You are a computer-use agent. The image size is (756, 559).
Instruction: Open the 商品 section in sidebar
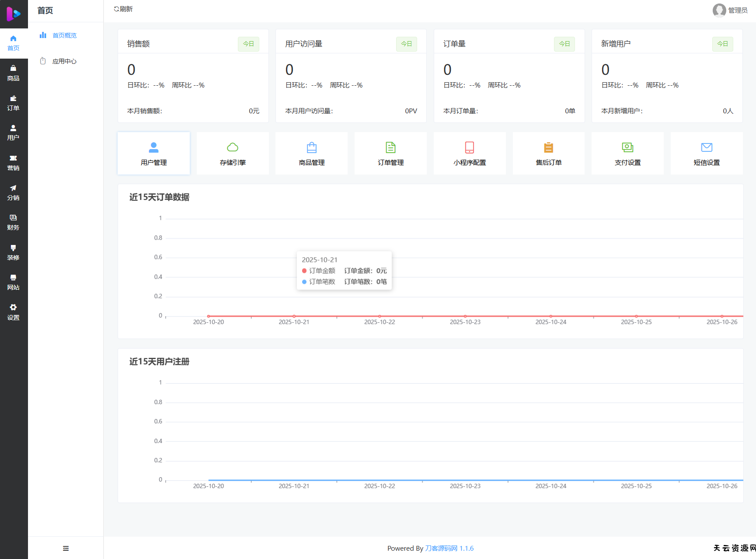click(x=13, y=73)
